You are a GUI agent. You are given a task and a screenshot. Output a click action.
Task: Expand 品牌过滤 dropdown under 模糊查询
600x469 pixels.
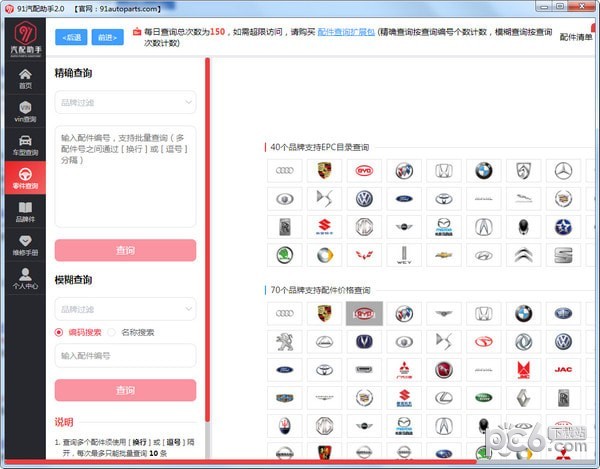(126, 309)
